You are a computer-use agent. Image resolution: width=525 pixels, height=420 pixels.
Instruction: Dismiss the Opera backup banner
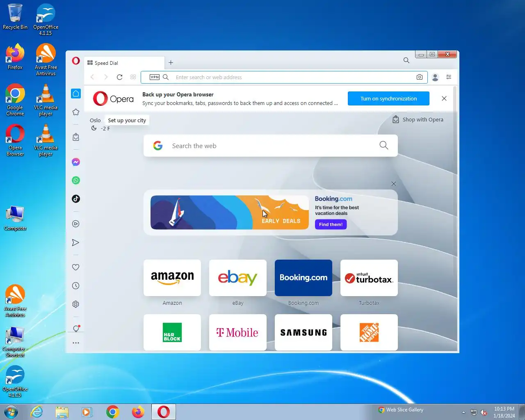click(444, 98)
